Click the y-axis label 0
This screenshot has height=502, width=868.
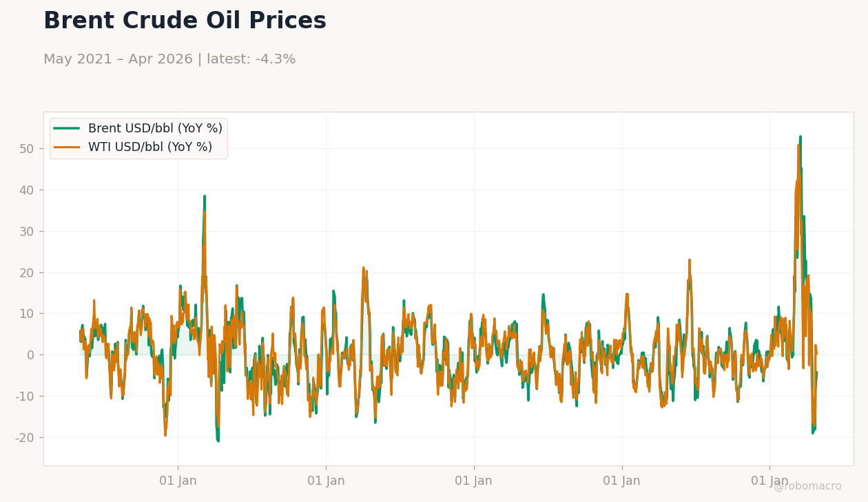pyautogui.click(x=30, y=355)
